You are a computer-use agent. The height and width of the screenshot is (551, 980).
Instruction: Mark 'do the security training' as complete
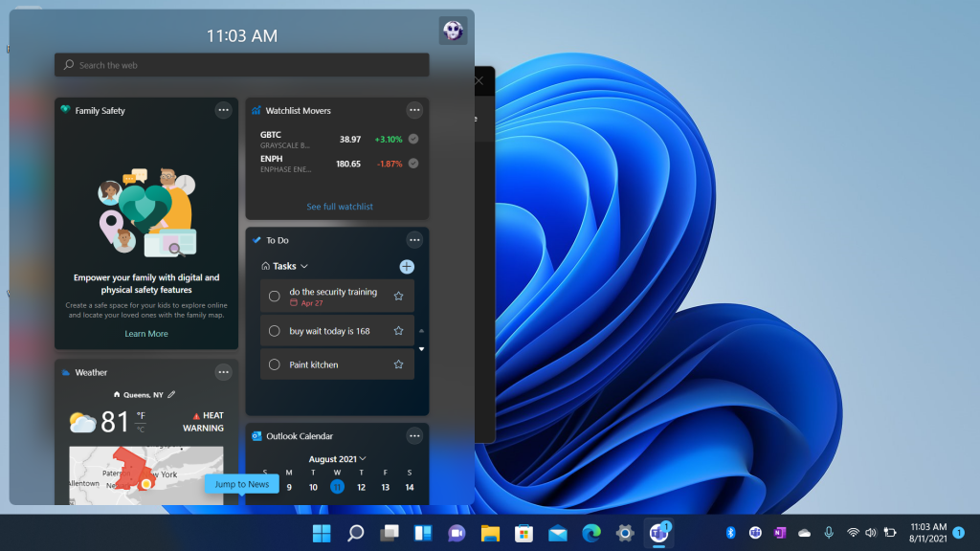point(275,297)
